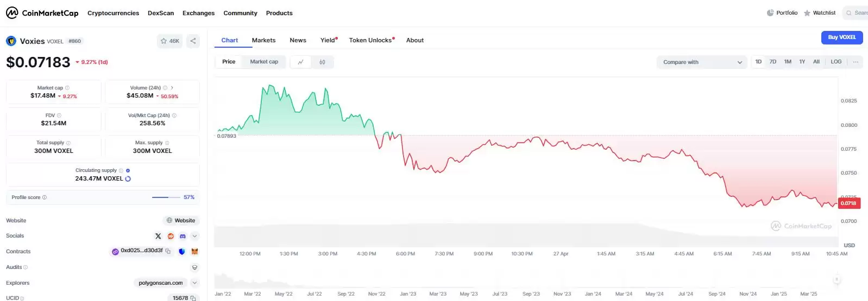Viewport: 868px width, 301px height.
Task: Click the share icon beside Voxies title
Action: tap(193, 41)
